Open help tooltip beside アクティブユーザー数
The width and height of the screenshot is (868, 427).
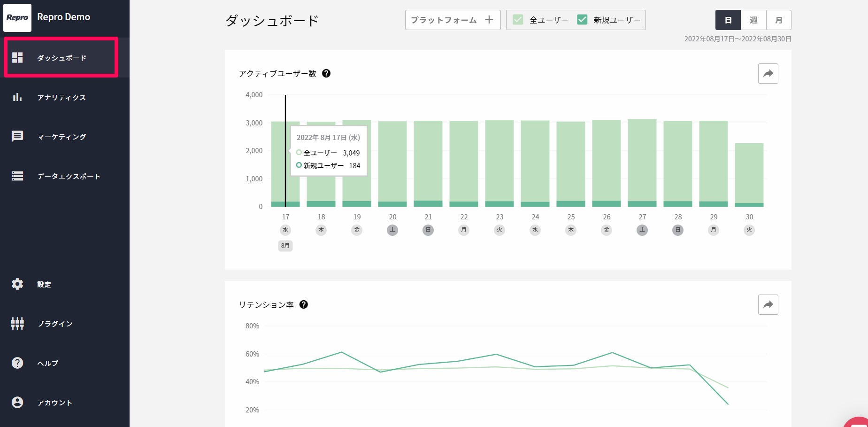tap(326, 73)
